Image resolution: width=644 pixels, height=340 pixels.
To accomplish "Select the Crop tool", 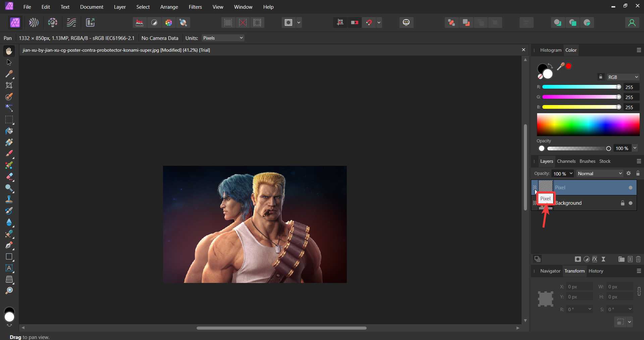I will tap(9, 85).
